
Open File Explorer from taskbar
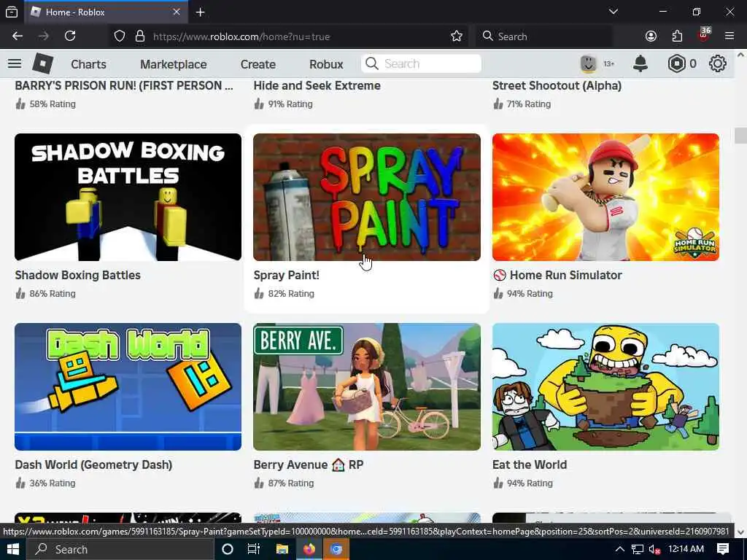click(x=282, y=549)
